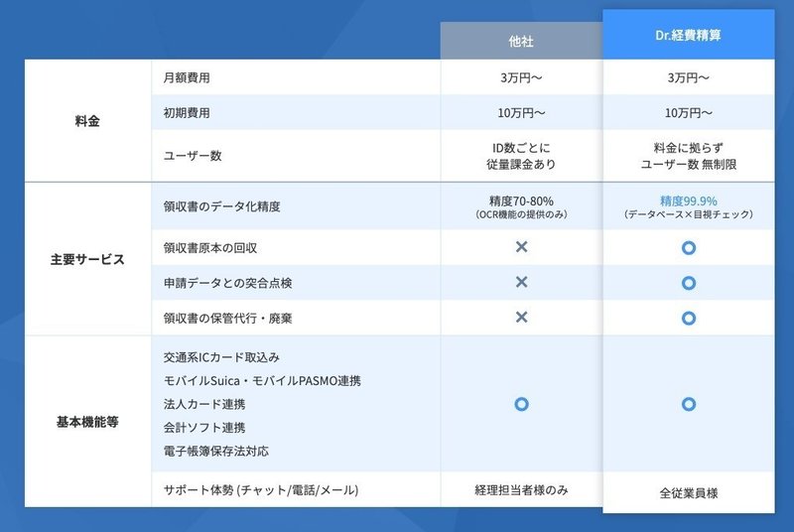Click the 他社 column header

click(x=521, y=41)
